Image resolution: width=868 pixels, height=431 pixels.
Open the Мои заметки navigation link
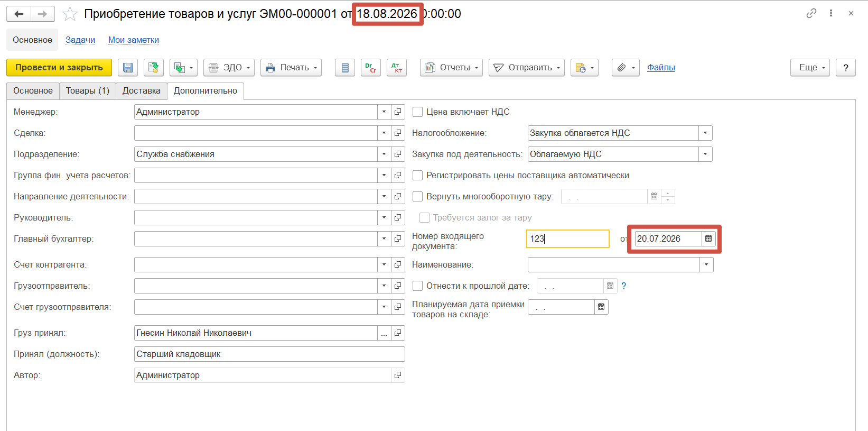pos(134,40)
